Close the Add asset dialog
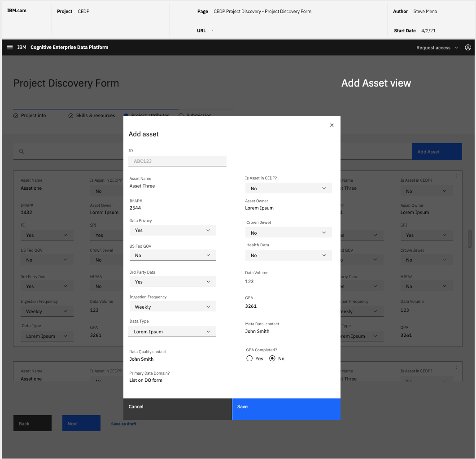This screenshot has height=459, width=476. click(332, 126)
